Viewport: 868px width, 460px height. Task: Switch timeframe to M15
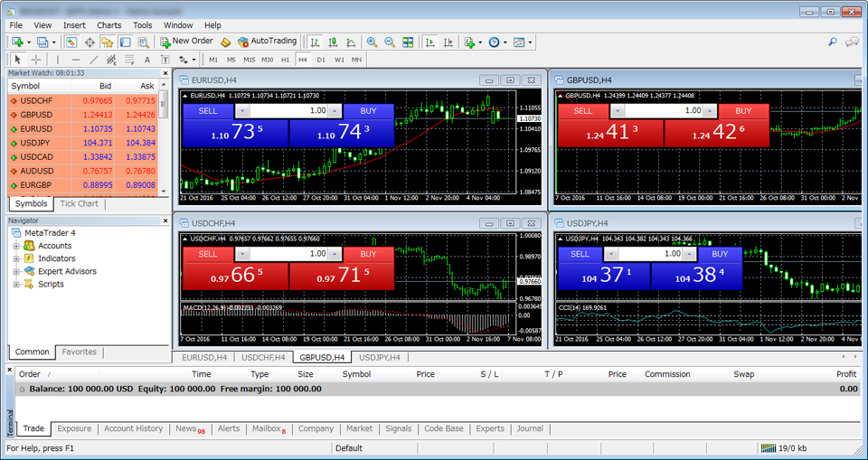[250, 60]
